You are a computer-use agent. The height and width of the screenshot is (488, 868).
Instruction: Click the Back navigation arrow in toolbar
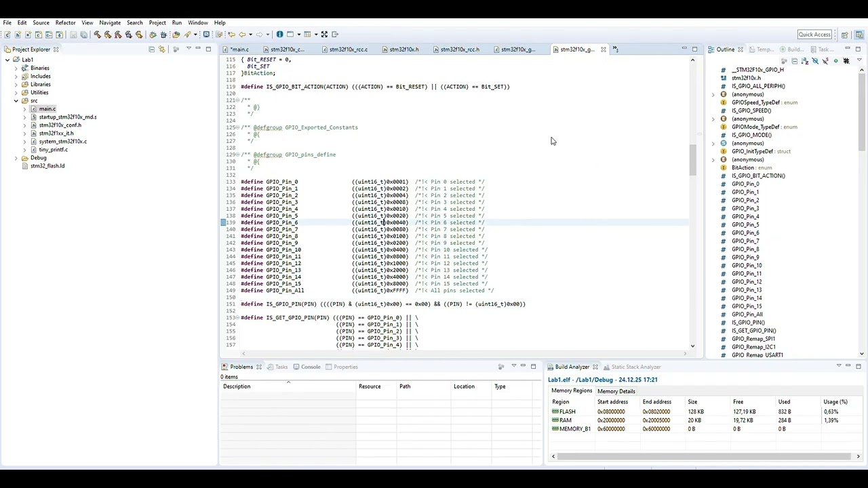241,35
